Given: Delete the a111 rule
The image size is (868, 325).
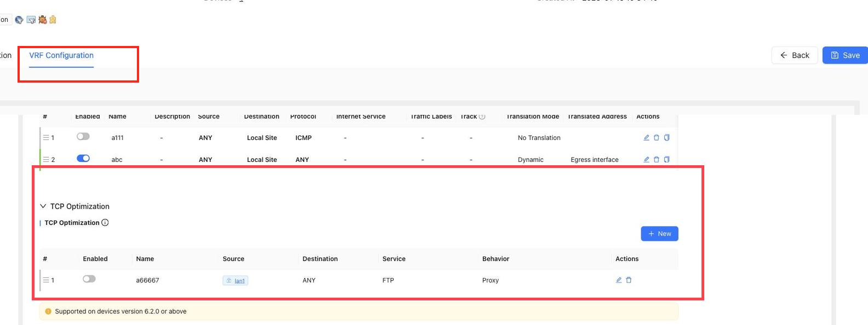Looking at the screenshot, I should click(x=657, y=138).
